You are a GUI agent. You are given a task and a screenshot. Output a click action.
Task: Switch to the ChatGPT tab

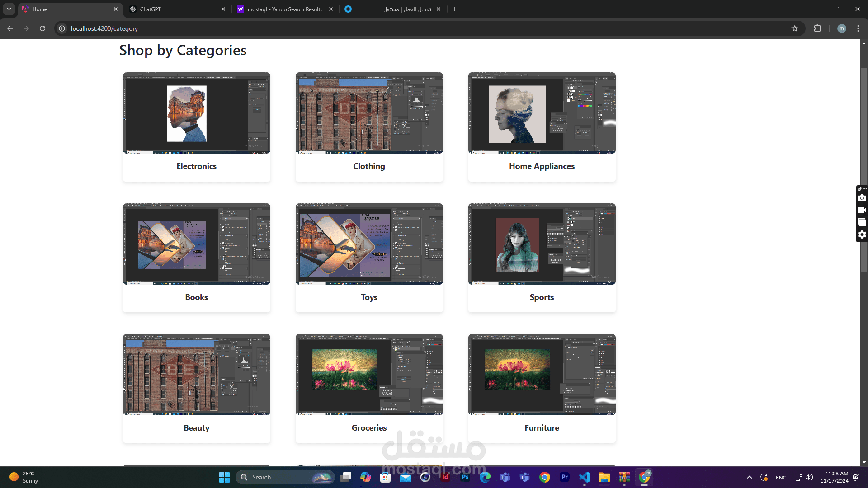[176, 9]
